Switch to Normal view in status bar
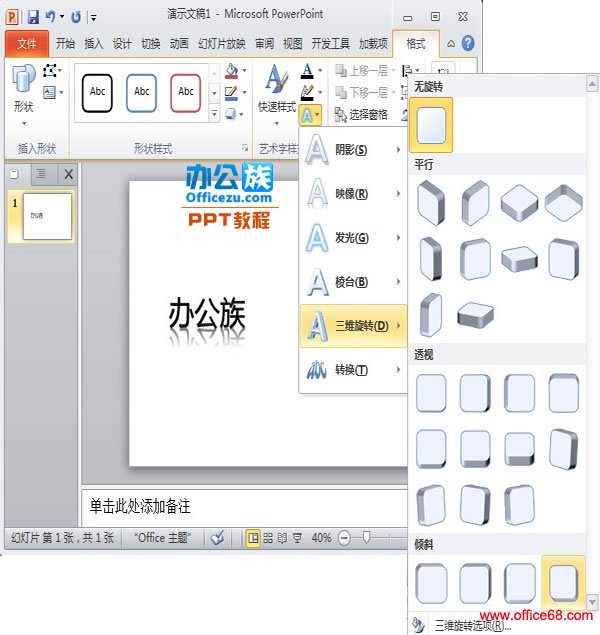Image resolution: width=600 pixels, height=635 pixels. pyautogui.click(x=253, y=538)
